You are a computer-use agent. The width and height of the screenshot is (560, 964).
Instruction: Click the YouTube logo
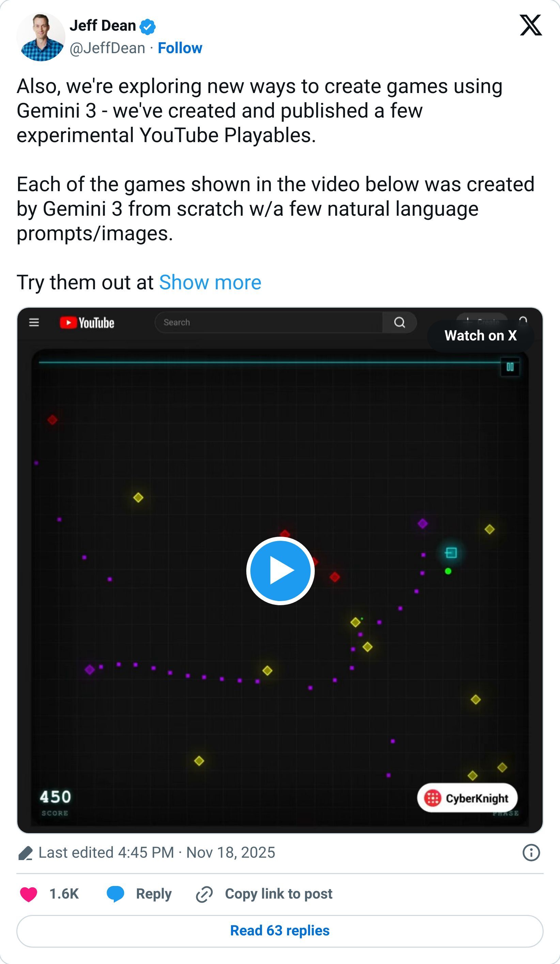pyautogui.click(x=87, y=322)
